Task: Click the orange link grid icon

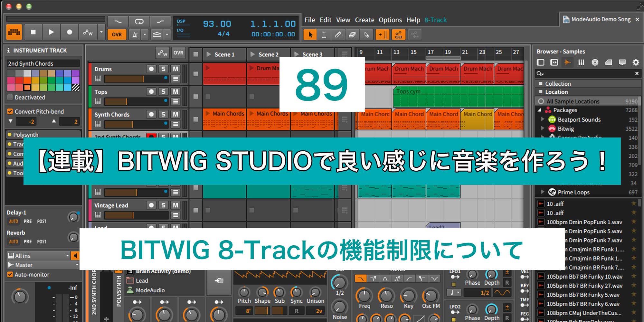Action: click(398, 34)
